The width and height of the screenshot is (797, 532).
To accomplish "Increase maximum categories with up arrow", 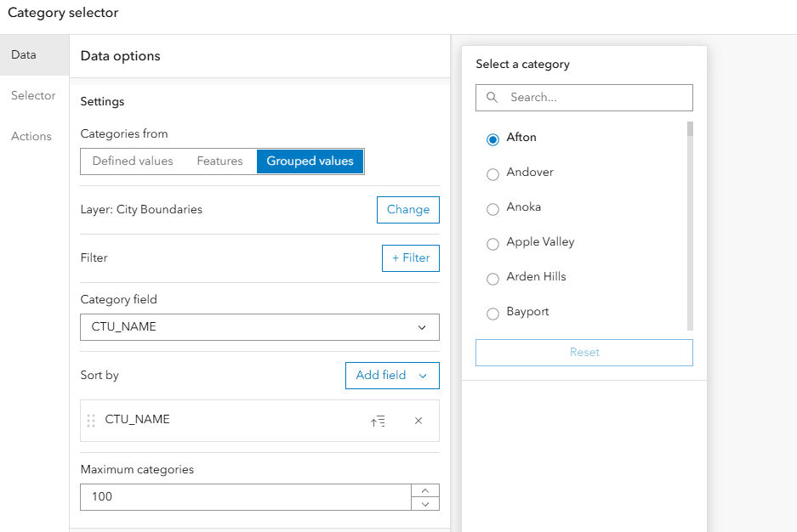I will pyautogui.click(x=425, y=490).
